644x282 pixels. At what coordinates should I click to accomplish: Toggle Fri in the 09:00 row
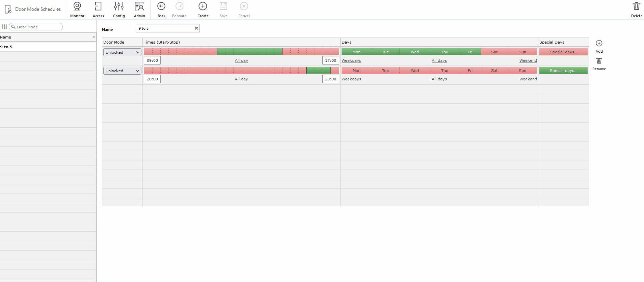point(470,52)
